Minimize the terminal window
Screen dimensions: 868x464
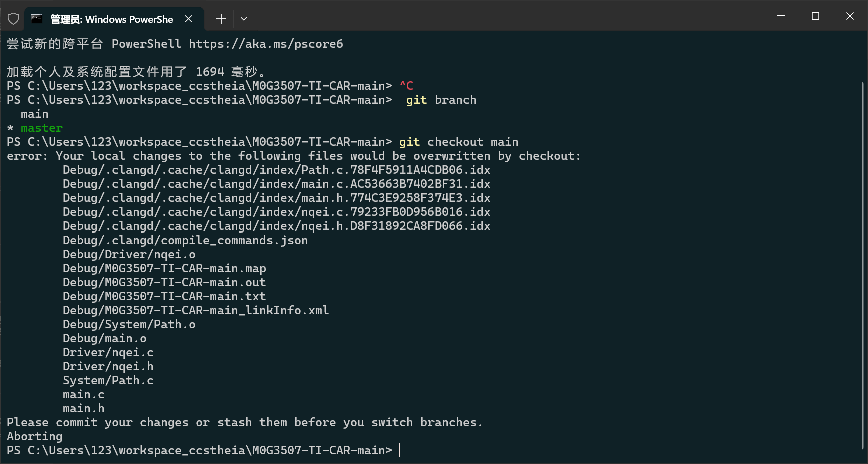(781, 16)
